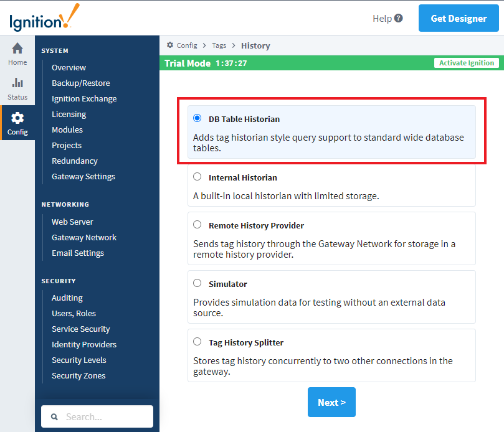Click into the sidebar Search field
504x432 pixels.
tap(97, 416)
